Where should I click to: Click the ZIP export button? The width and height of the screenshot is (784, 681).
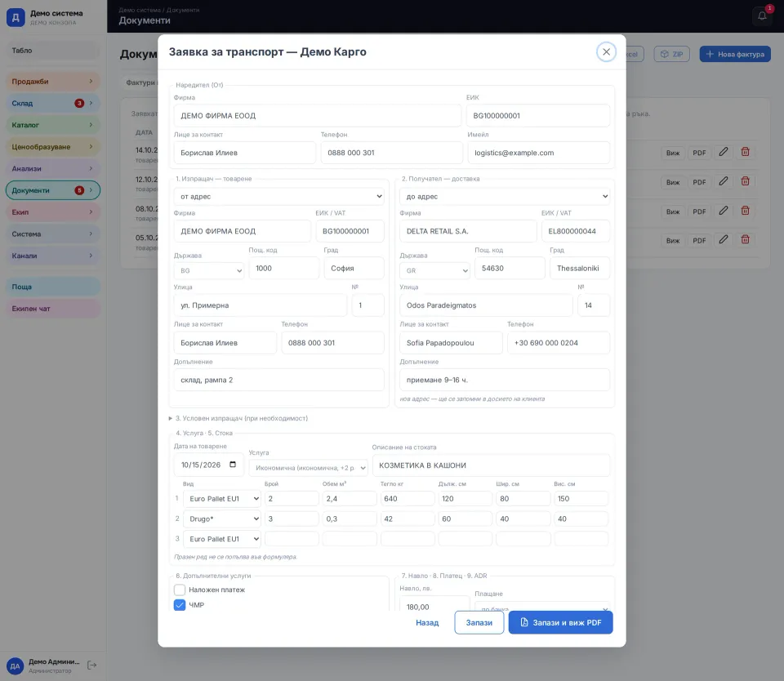click(671, 54)
